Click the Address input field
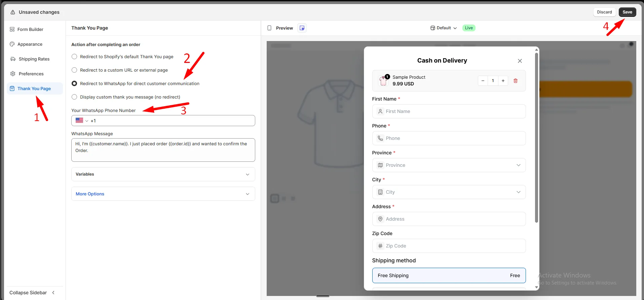This screenshot has height=300, width=644. [x=449, y=219]
